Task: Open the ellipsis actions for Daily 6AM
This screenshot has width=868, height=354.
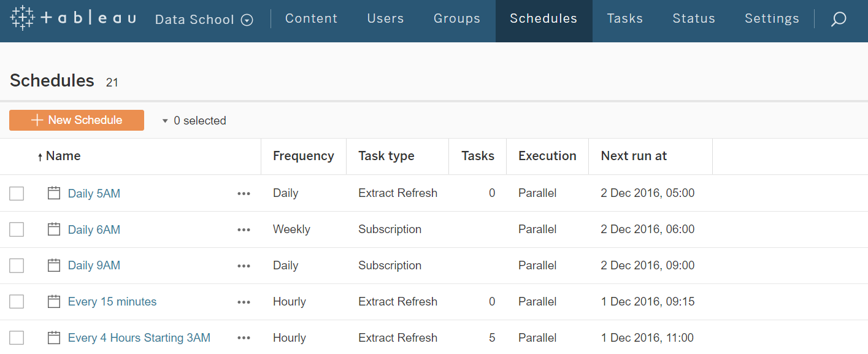Action: pyautogui.click(x=244, y=229)
